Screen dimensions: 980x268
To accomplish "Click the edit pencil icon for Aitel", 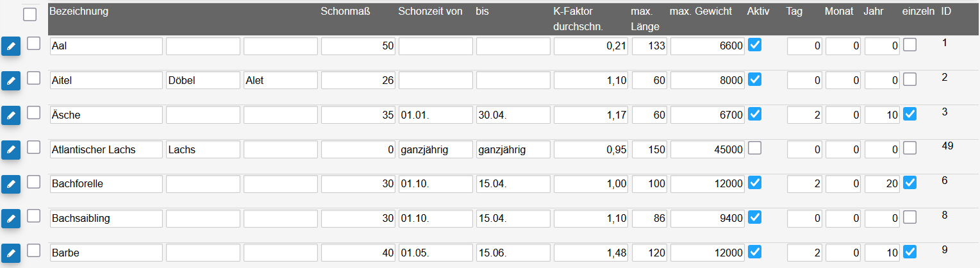I will pyautogui.click(x=11, y=81).
